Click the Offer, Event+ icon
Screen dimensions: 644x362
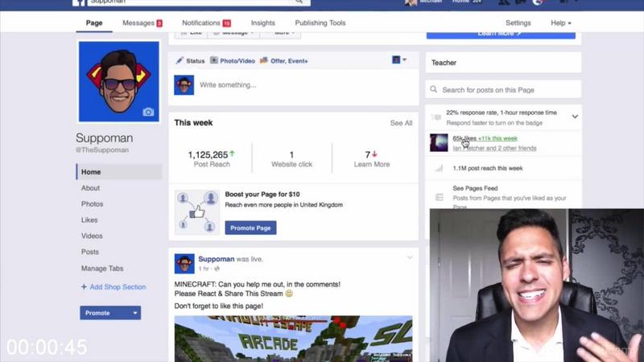click(x=264, y=60)
